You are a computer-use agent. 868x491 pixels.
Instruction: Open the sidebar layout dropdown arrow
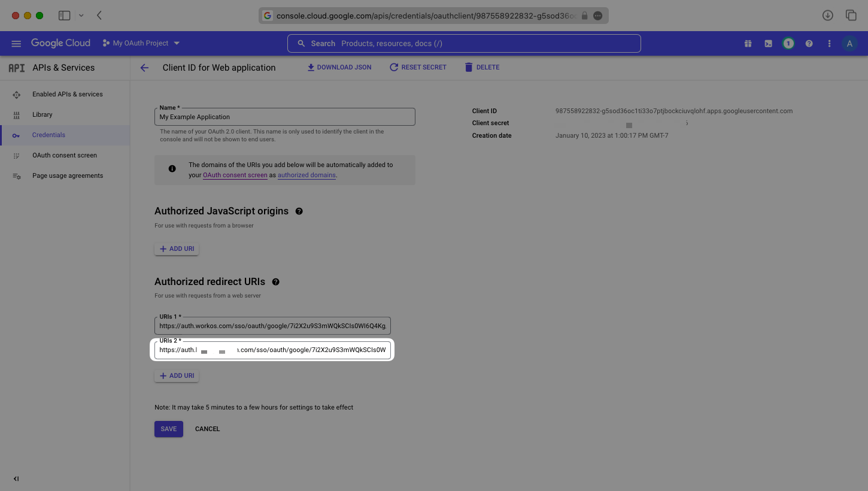81,15
